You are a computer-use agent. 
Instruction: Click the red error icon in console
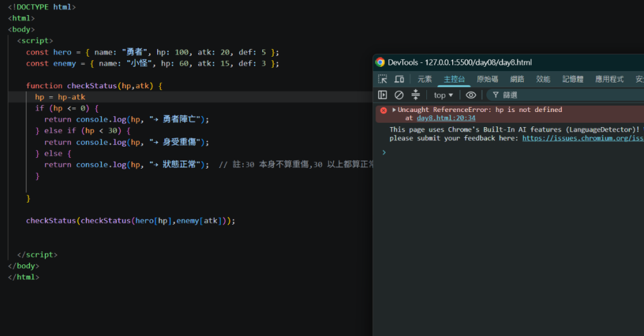(x=384, y=110)
